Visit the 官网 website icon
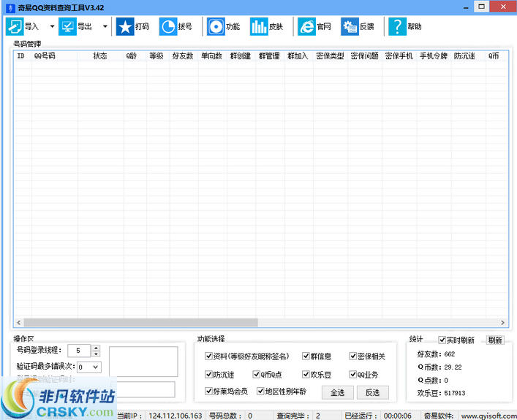Image resolution: width=517 pixels, height=420 pixels. [x=306, y=26]
